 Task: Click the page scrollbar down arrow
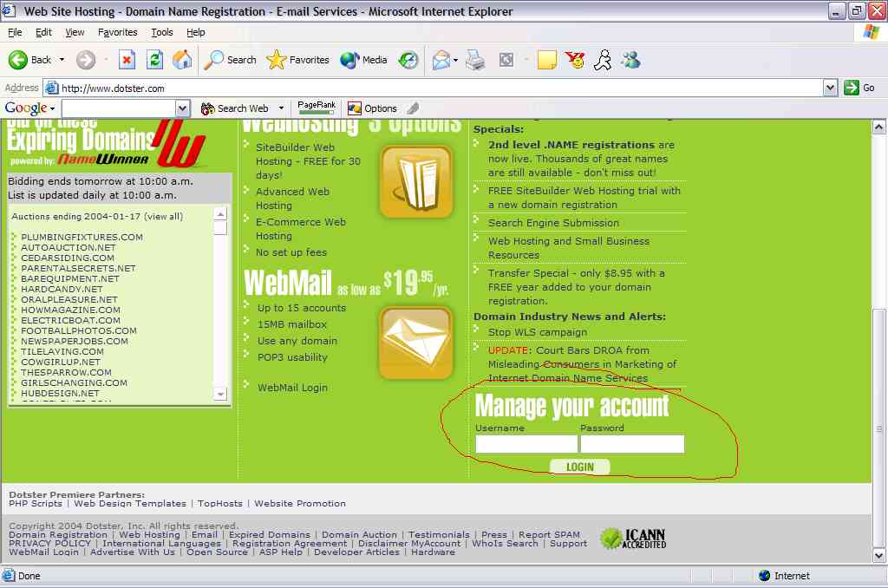coord(878,555)
